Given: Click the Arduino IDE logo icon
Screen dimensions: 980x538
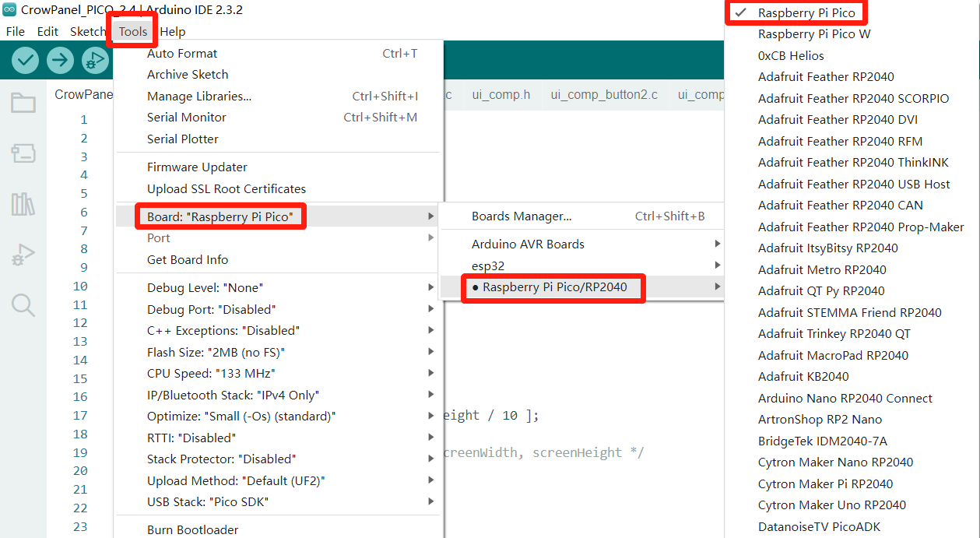Looking at the screenshot, I should coord(9,9).
